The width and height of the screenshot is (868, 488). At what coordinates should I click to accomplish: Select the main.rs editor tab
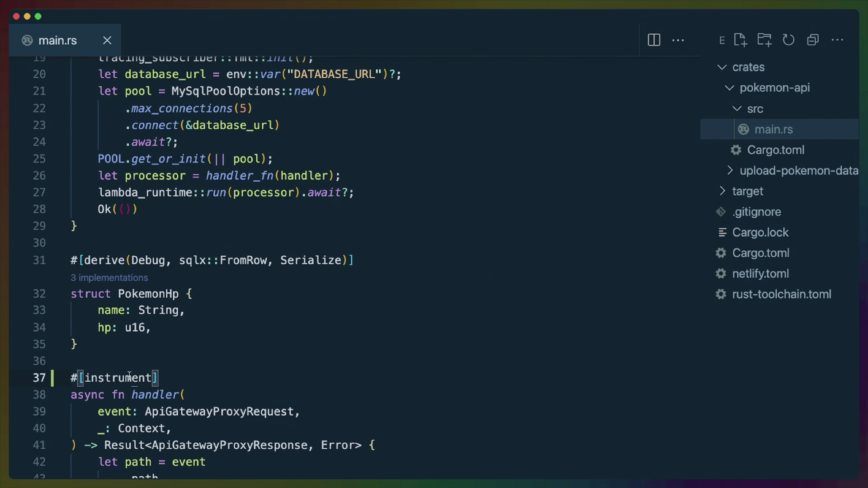click(x=57, y=40)
